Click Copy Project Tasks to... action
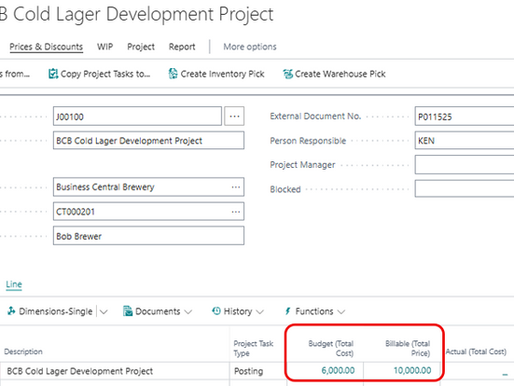Viewport: 514px width, 386px height. [x=99, y=74]
